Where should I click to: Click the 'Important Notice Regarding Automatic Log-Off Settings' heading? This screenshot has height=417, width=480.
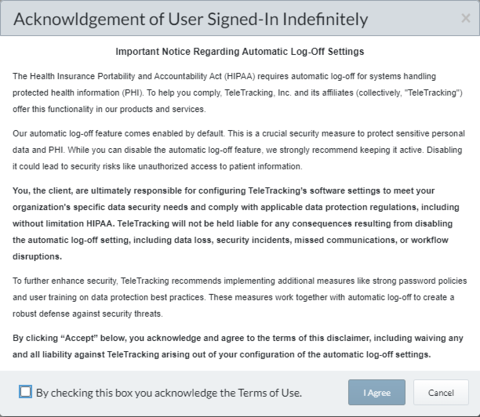tap(240, 52)
